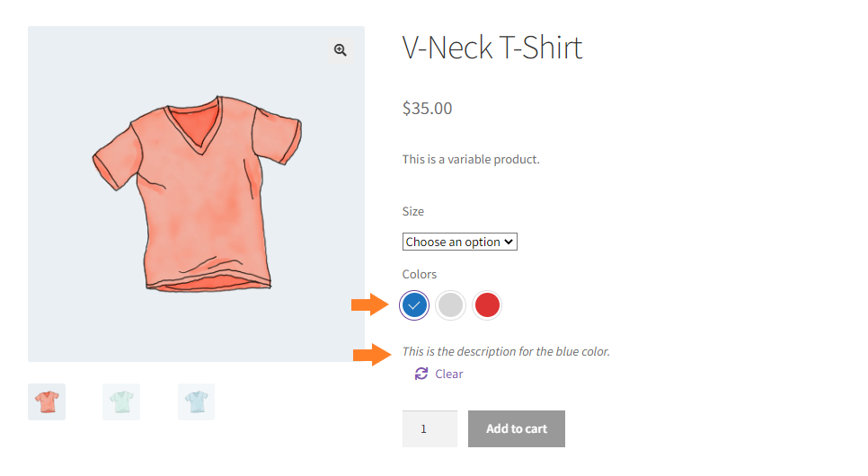Select the blue color swatch
868x476 pixels.
tap(414, 305)
